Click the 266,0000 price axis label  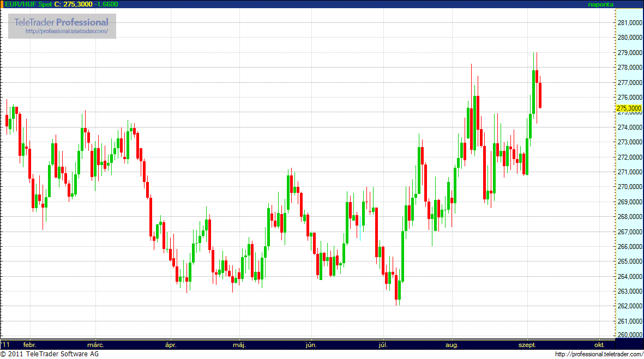coord(630,247)
